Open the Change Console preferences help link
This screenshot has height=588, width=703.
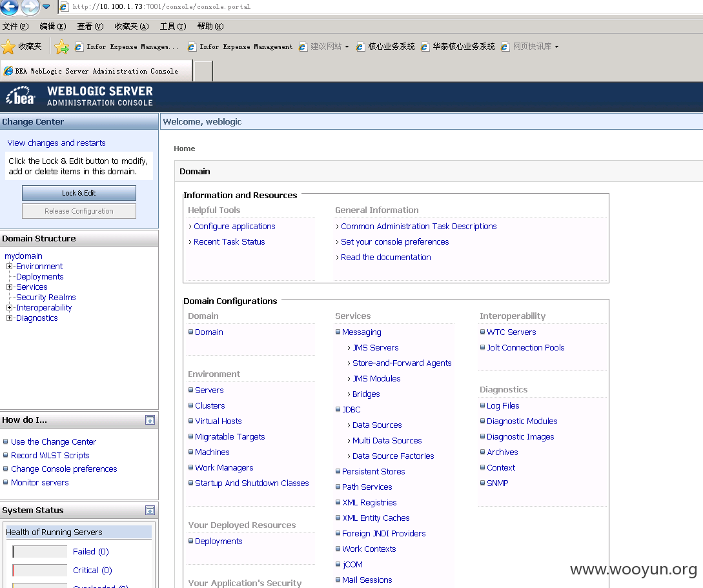point(64,469)
